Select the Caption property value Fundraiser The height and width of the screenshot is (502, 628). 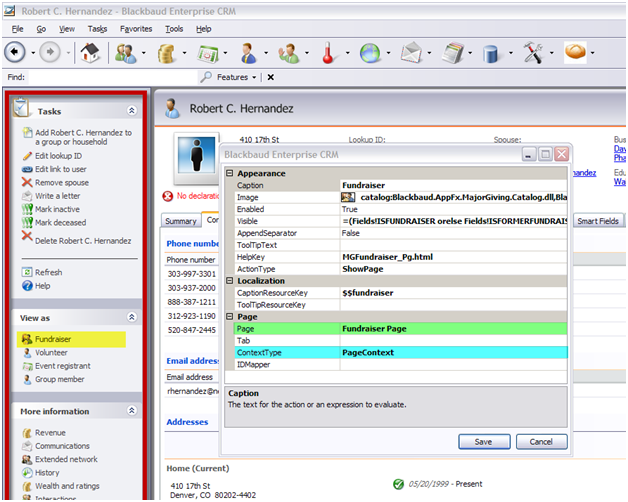click(453, 185)
